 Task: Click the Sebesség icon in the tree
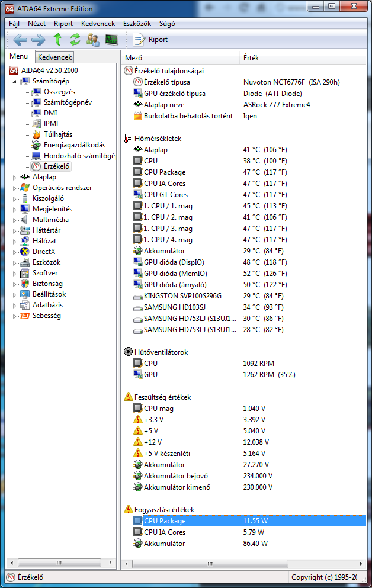tap(25, 316)
